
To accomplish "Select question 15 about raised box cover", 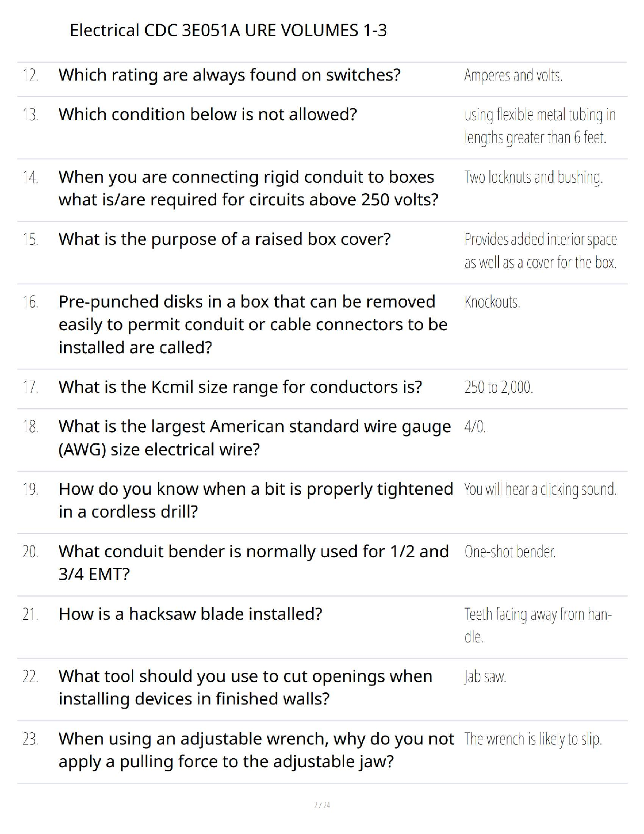I will (x=225, y=240).
